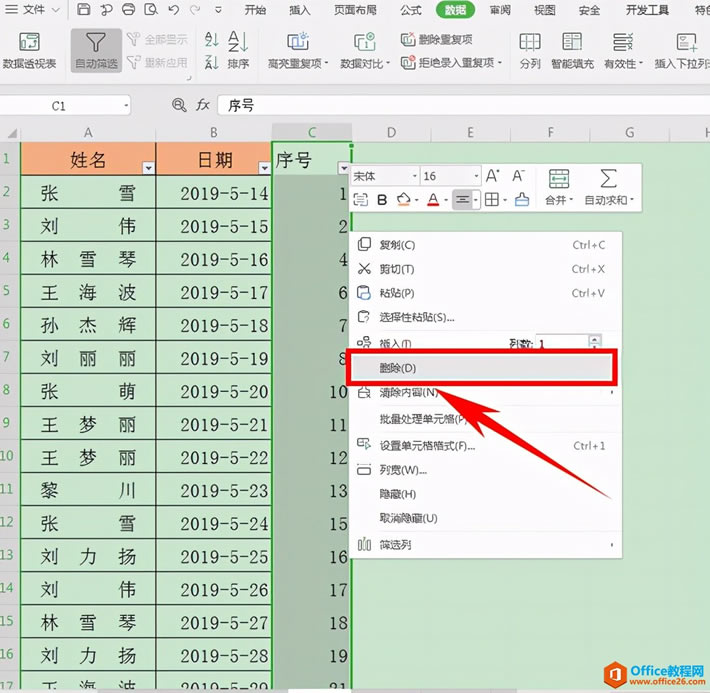Viewport: 710px width, 693px height.
Task: Click the fx insert function icon
Action: tap(202, 106)
